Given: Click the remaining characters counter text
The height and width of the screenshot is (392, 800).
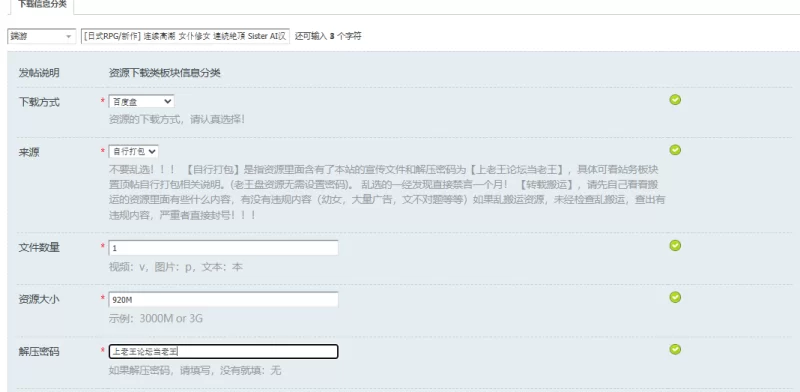Looking at the screenshot, I should (328, 36).
